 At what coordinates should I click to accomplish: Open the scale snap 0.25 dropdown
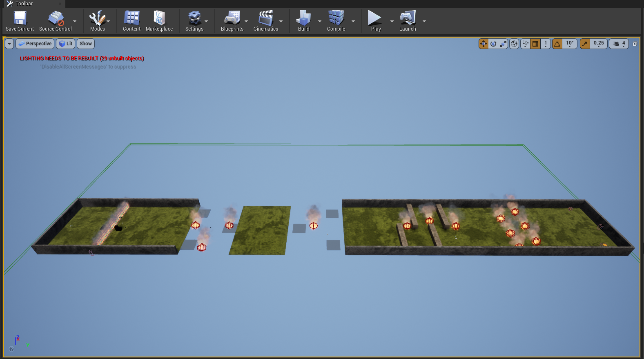click(x=599, y=44)
